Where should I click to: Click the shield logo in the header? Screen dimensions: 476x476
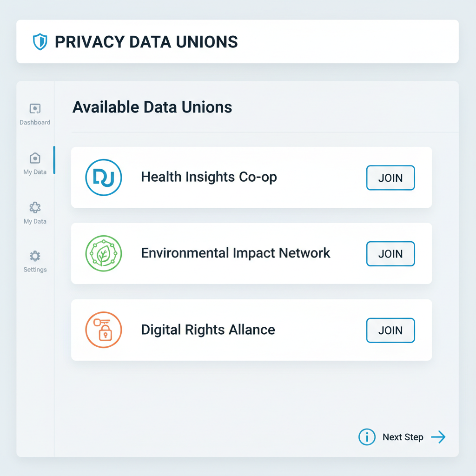point(40,41)
